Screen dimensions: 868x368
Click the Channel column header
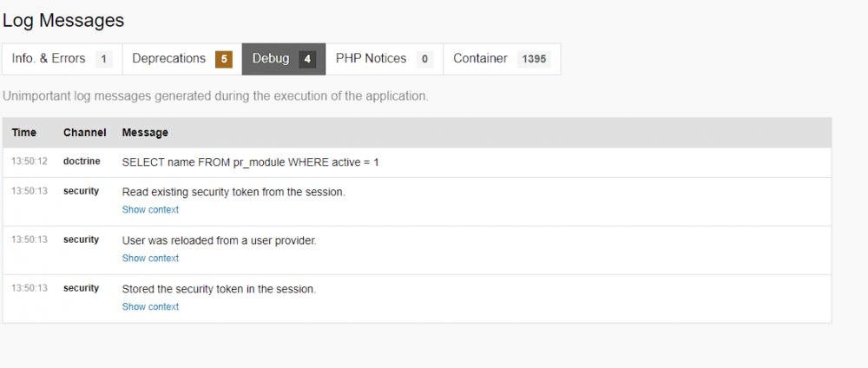click(85, 133)
